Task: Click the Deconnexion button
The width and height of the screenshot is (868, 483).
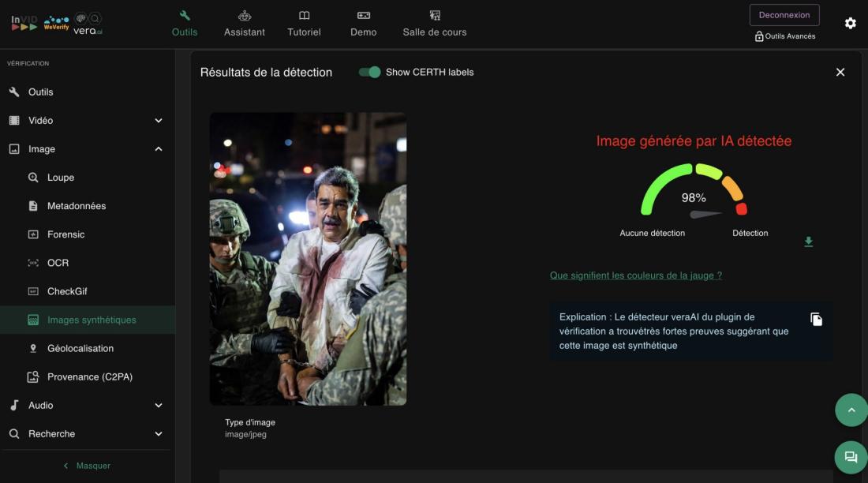Action: coord(784,15)
